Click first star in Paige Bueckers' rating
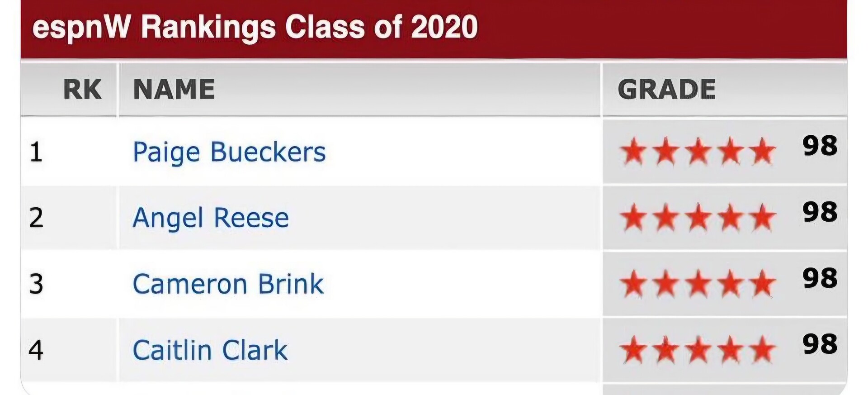 pos(633,152)
